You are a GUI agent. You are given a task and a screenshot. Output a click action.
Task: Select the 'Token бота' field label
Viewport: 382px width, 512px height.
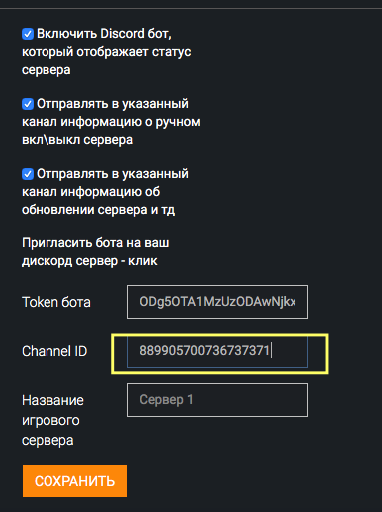[56, 302]
